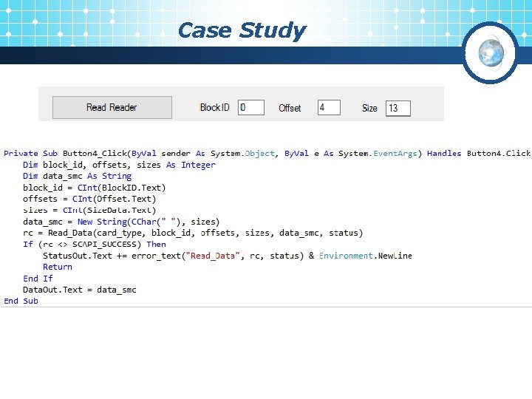Click the 'End Sub' code line
Screen dimensions: 532x399
(21, 301)
